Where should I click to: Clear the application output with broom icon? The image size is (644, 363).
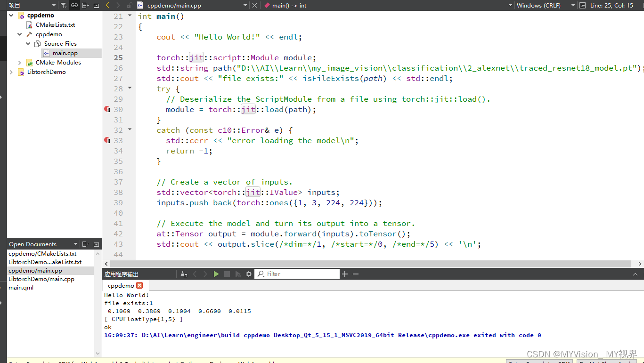pos(184,274)
